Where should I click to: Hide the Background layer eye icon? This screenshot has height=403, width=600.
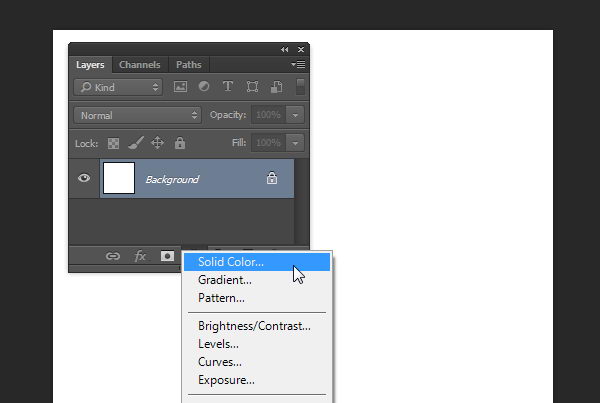pyautogui.click(x=84, y=178)
